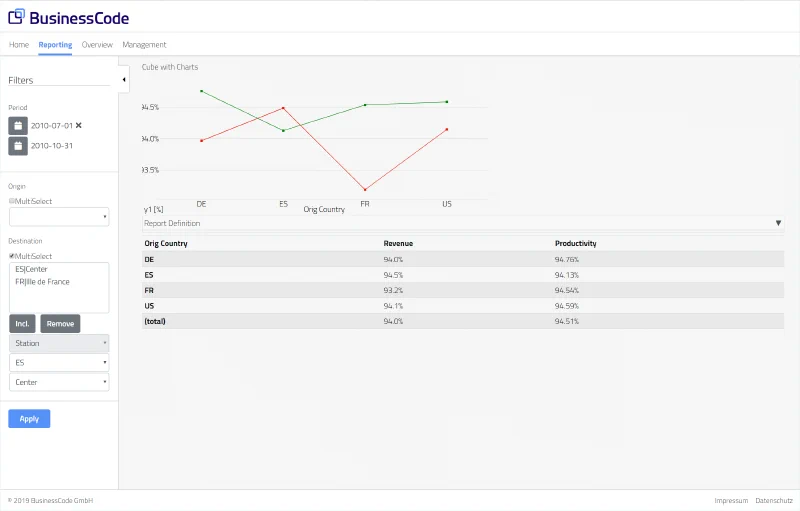Open the empty Origin dropdown

[59, 217]
